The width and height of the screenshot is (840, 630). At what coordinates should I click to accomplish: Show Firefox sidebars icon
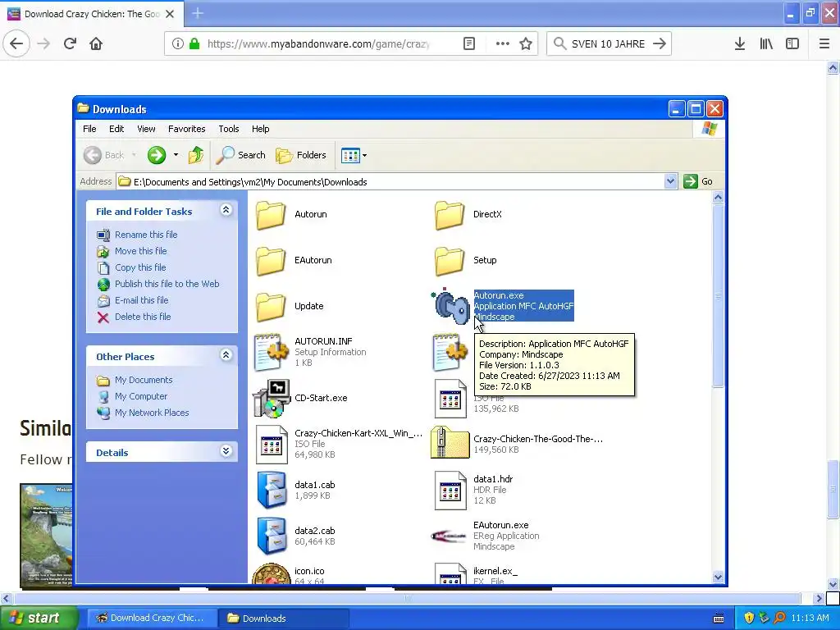(792, 44)
